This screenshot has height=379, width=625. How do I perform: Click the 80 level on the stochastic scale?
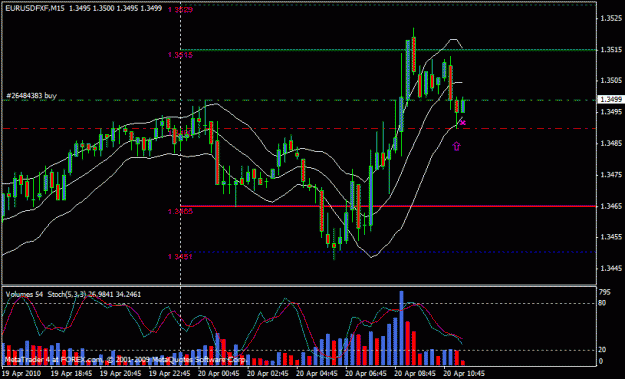(x=602, y=303)
